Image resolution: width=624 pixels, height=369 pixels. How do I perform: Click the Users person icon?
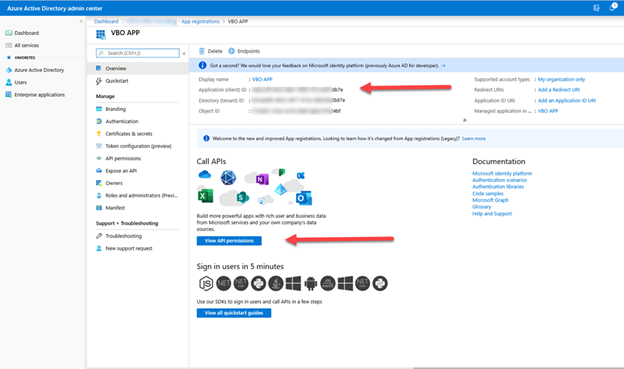click(9, 82)
